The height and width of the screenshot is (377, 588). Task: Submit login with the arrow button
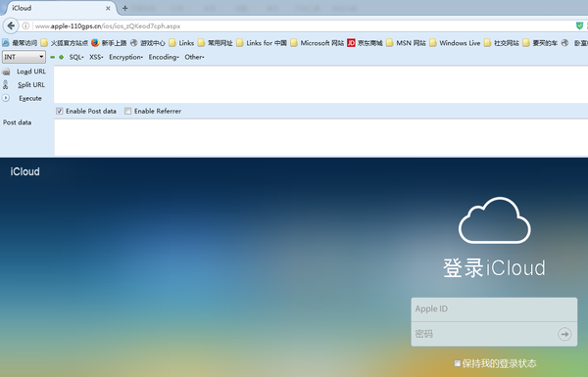(564, 334)
